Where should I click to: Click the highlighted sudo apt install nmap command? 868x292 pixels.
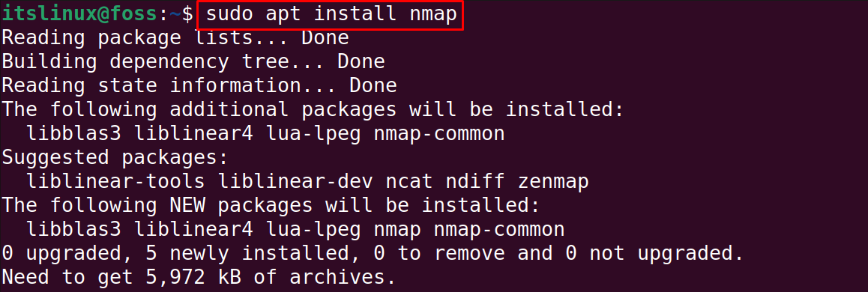click(x=329, y=15)
